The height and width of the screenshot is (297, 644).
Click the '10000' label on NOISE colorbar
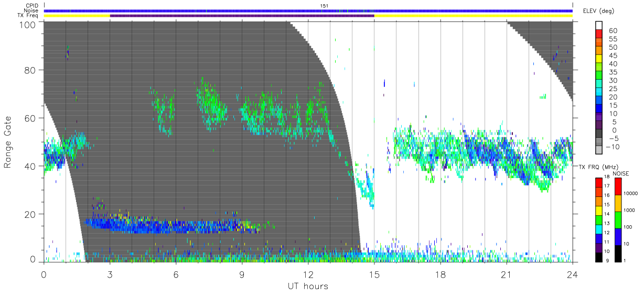tap(631, 193)
